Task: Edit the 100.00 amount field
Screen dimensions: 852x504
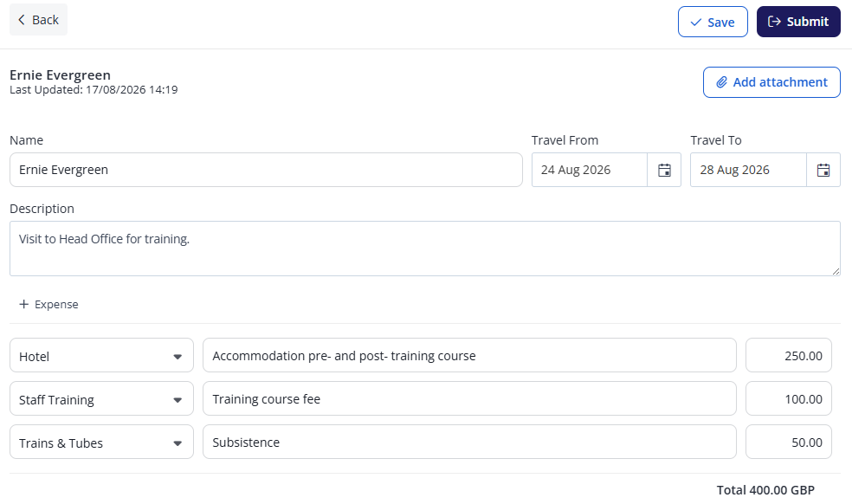Action: [789, 399]
